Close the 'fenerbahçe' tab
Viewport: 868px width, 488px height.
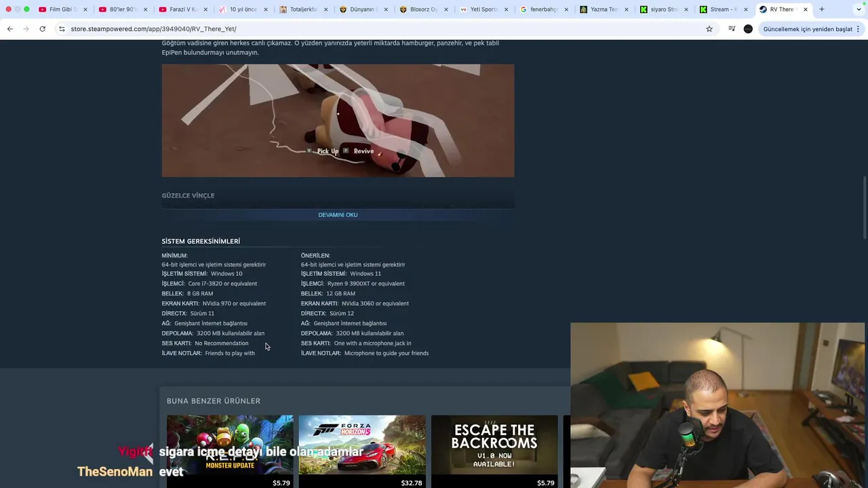566,9
